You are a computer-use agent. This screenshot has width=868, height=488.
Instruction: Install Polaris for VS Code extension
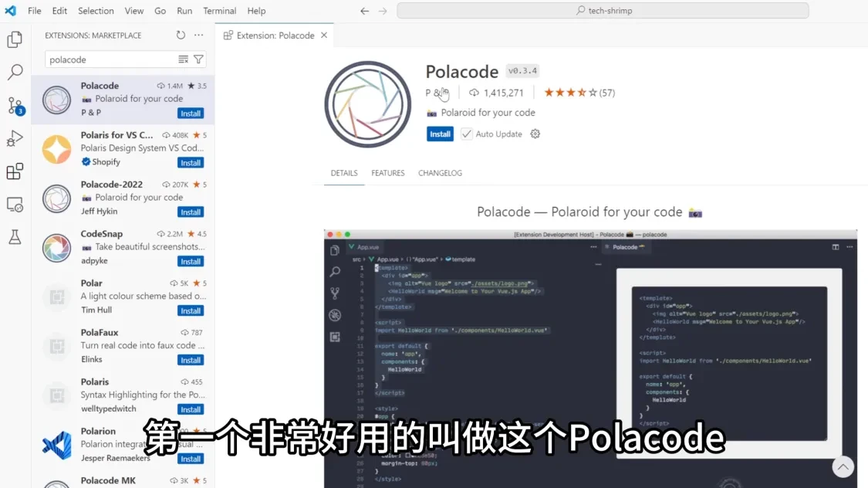(191, 162)
